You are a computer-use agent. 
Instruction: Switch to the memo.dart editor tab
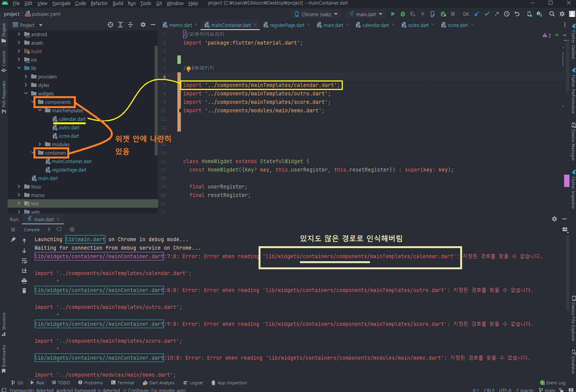click(x=180, y=25)
